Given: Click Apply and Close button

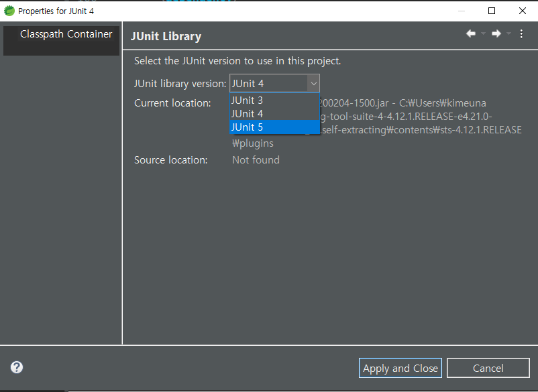Looking at the screenshot, I should (x=400, y=368).
